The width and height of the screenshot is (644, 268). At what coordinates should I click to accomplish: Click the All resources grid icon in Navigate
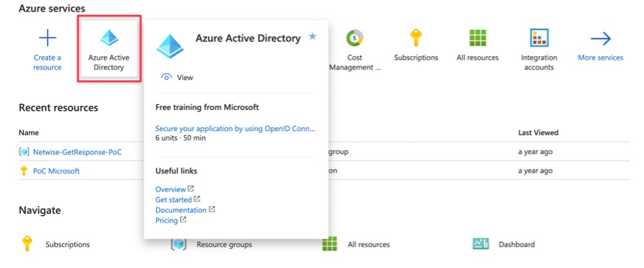coord(330,244)
